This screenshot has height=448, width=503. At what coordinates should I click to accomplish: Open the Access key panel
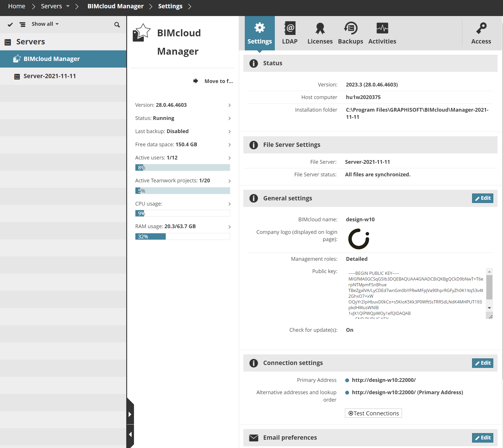coord(481,33)
